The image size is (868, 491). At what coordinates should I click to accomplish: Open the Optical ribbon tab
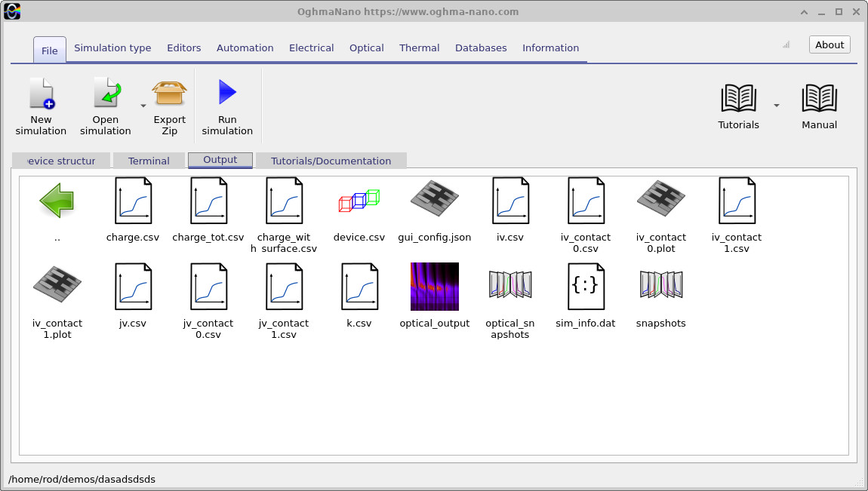point(367,48)
